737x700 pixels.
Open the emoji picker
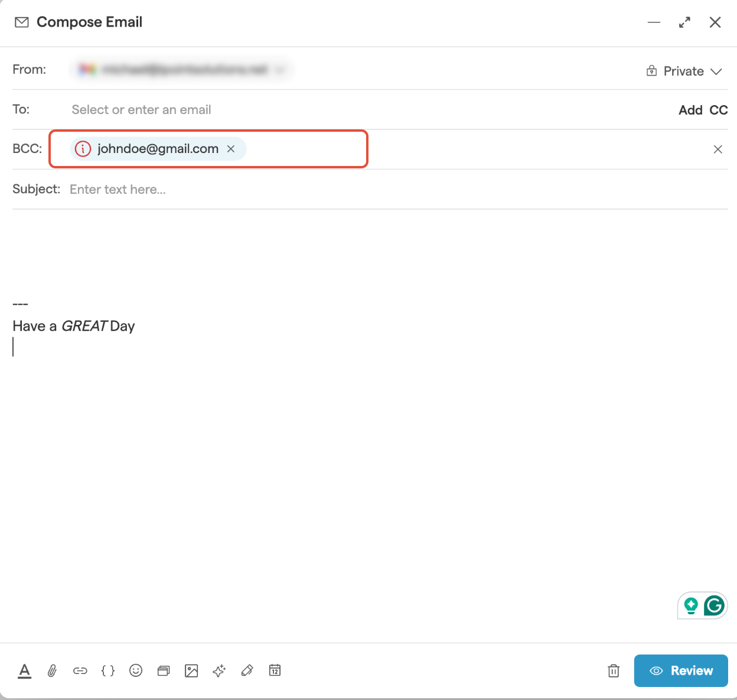[136, 670]
